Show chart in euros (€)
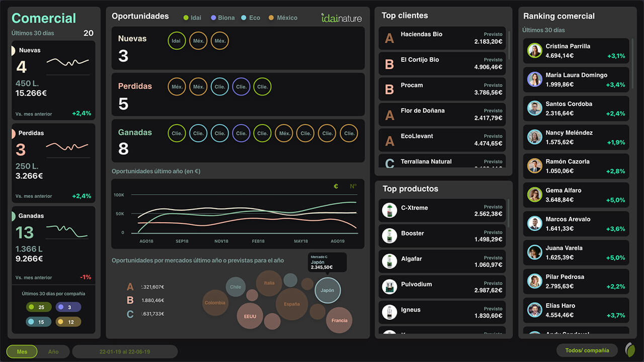The width and height of the screenshot is (644, 362). 336,187
